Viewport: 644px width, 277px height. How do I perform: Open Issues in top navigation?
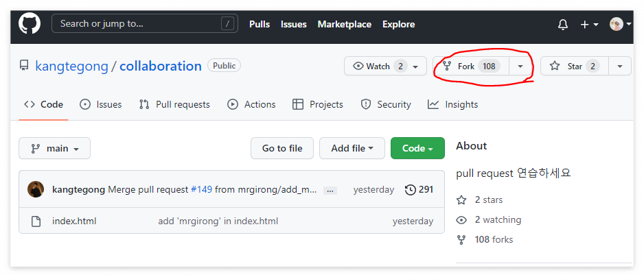293,24
